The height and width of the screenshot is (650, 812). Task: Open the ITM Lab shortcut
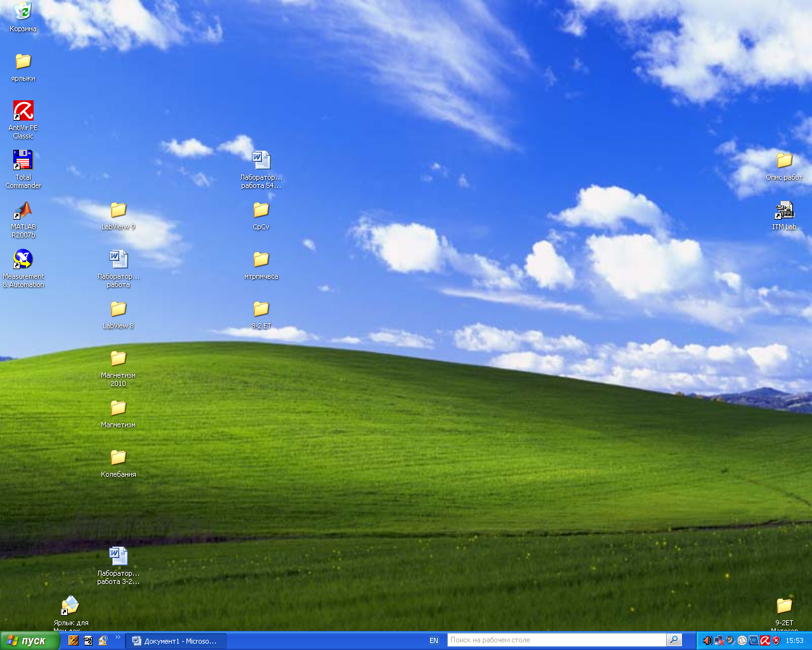[785, 216]
